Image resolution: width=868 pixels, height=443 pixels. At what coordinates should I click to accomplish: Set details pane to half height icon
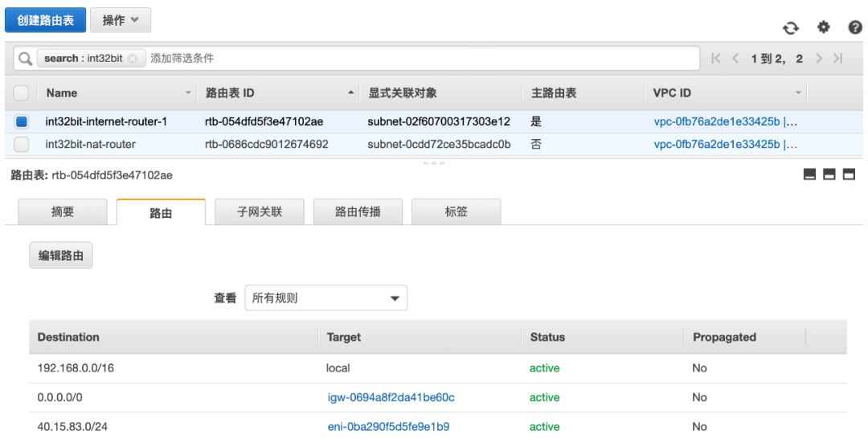(x=829, y=174)
